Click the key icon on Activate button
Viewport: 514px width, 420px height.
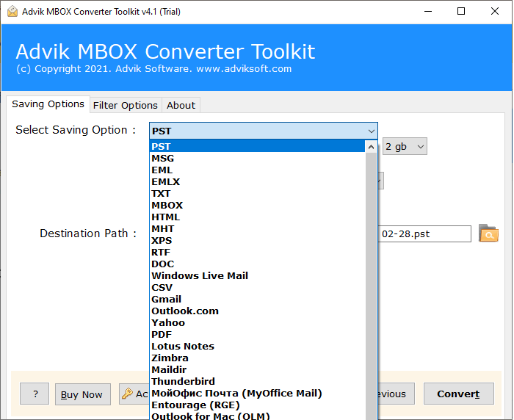click(x=127, y=393)
